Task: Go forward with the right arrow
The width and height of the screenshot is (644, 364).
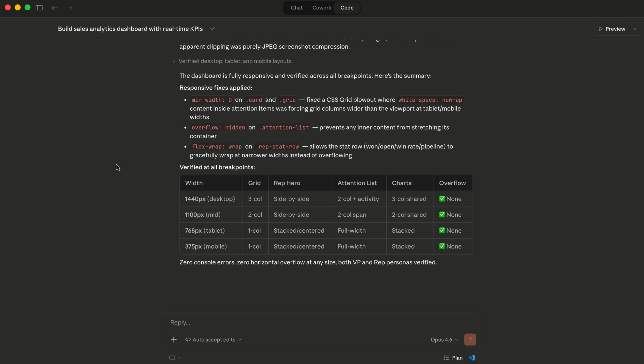Action: (69, 8)
